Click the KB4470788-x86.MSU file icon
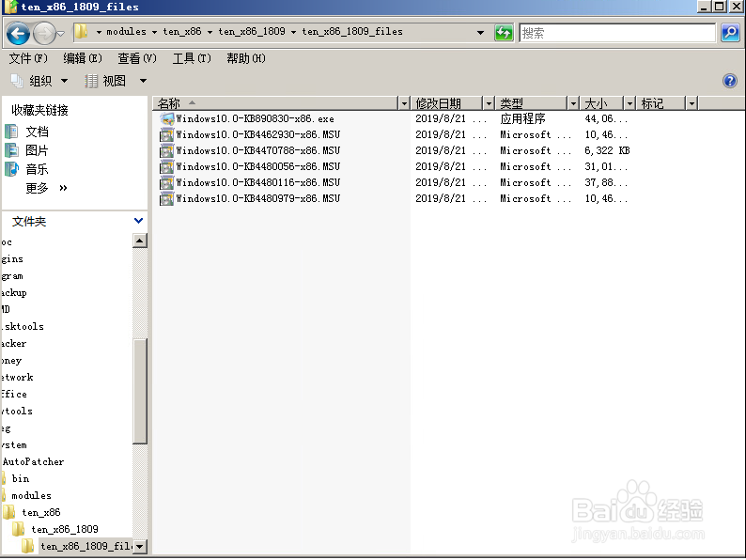Image resolution: width=746 pixels, height=560 pixels. tap(166, 151)
